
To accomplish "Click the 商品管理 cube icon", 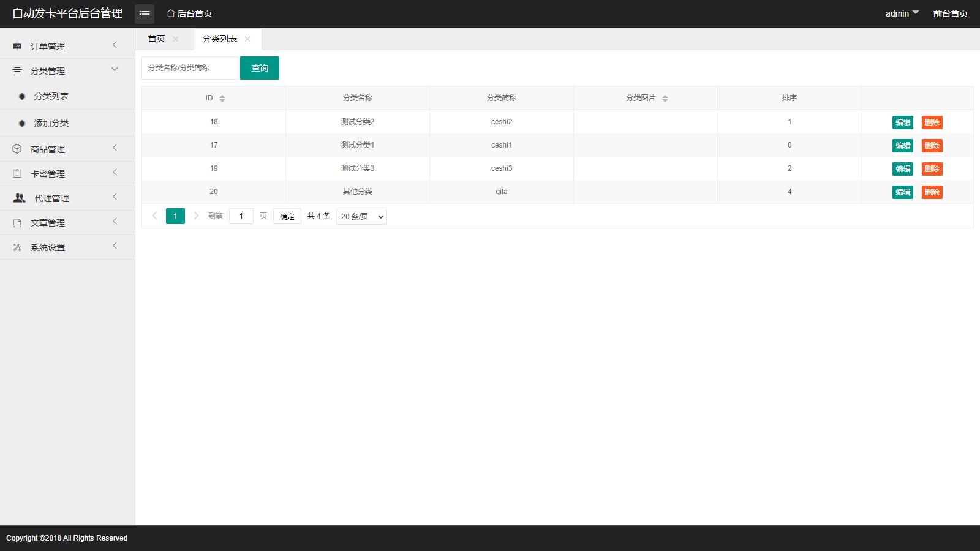I will pos(17,149).
